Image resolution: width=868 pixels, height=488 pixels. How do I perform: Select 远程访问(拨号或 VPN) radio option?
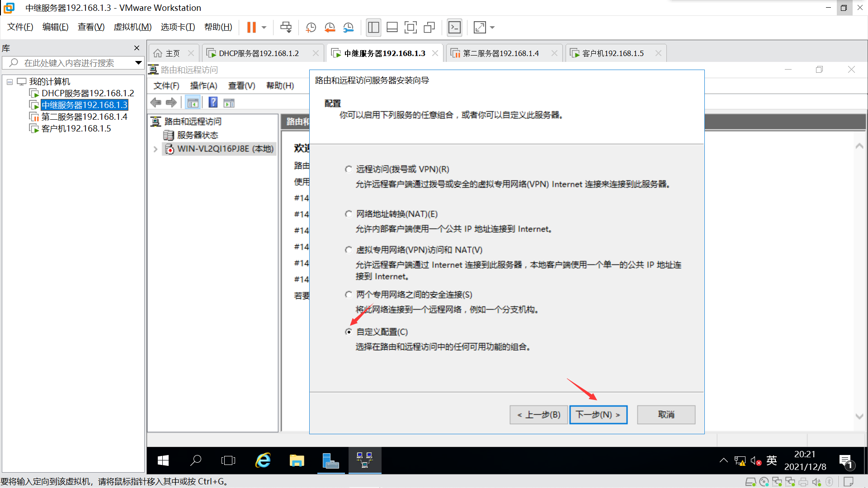coord(349,169)
